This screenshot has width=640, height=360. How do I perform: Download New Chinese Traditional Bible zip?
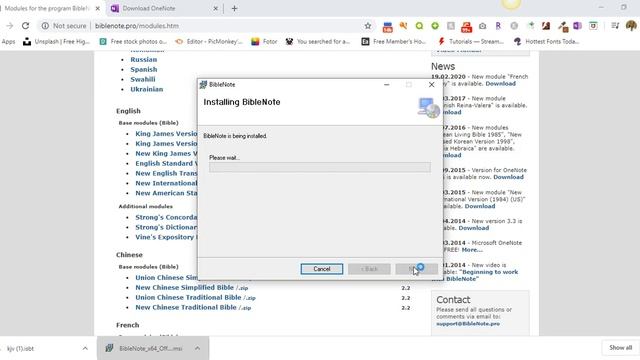coord(193,307)
